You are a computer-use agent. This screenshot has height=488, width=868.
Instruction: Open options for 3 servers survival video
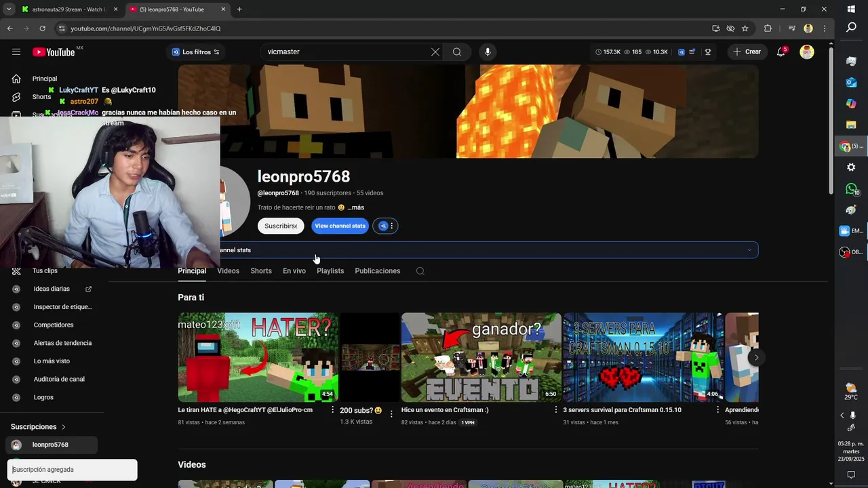pyautogui.click(x=717, y=410)
